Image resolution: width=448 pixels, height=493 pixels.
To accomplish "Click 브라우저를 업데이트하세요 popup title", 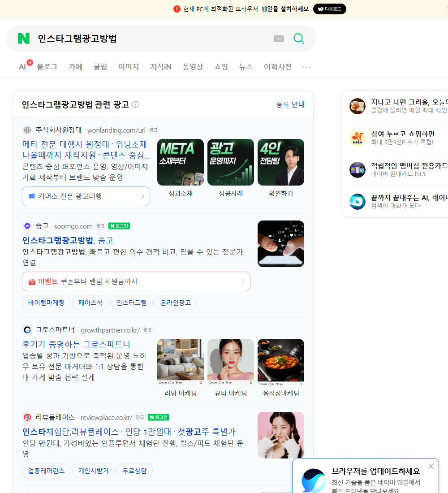I will click(x=376, y=471).
